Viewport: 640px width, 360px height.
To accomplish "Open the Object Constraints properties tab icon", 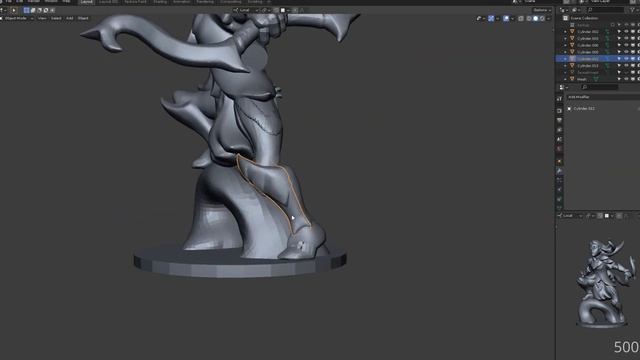I will tap(559, 199).
